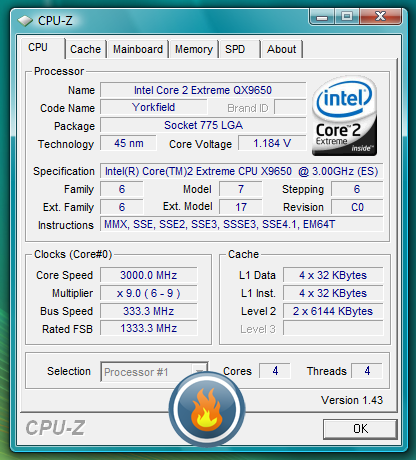Click the Instructions field listing SSE4.1
The width and height of the screenshot is (416, 460).
point(242,225)
